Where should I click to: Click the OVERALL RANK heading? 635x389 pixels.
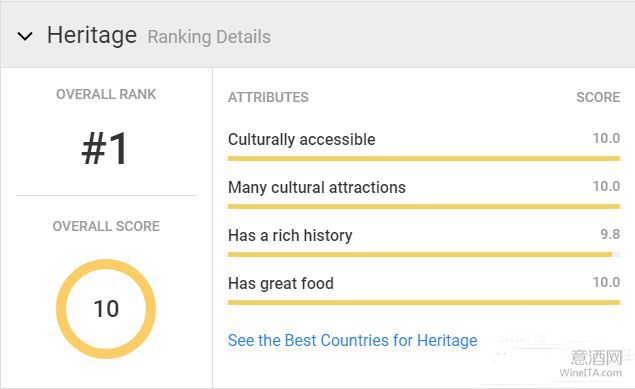[x=106, y=94]
